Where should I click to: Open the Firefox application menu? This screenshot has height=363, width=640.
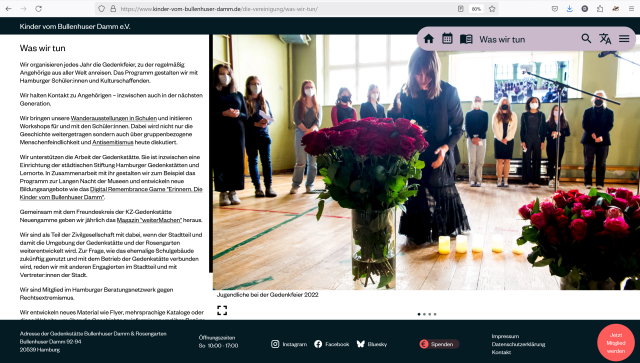pos(631,9)
